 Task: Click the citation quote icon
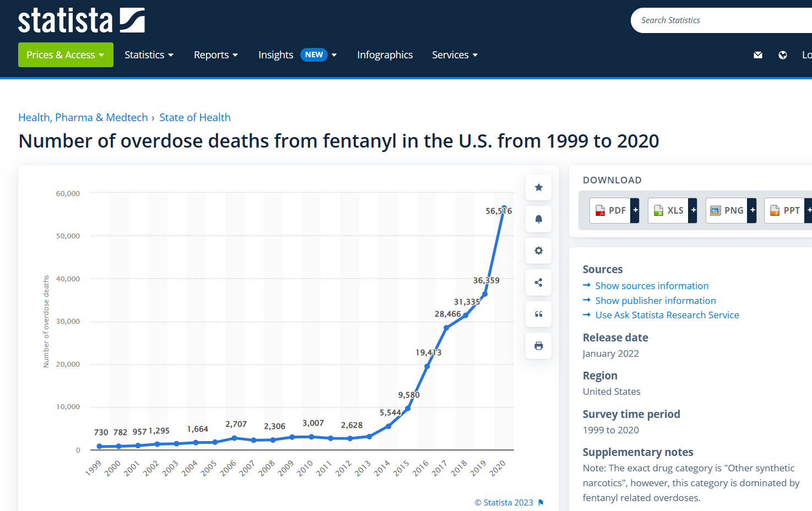coord(539,314)
